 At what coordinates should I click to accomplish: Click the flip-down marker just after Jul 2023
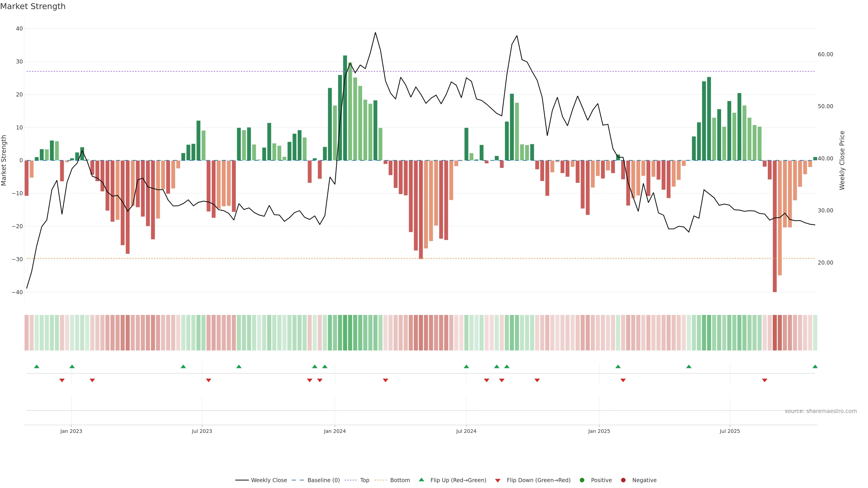point(209,380)
